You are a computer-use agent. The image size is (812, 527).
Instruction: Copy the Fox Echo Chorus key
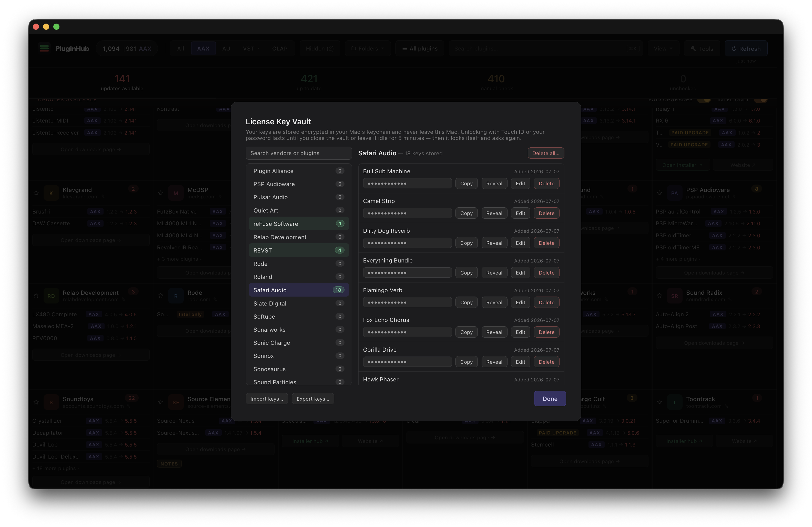466,332
